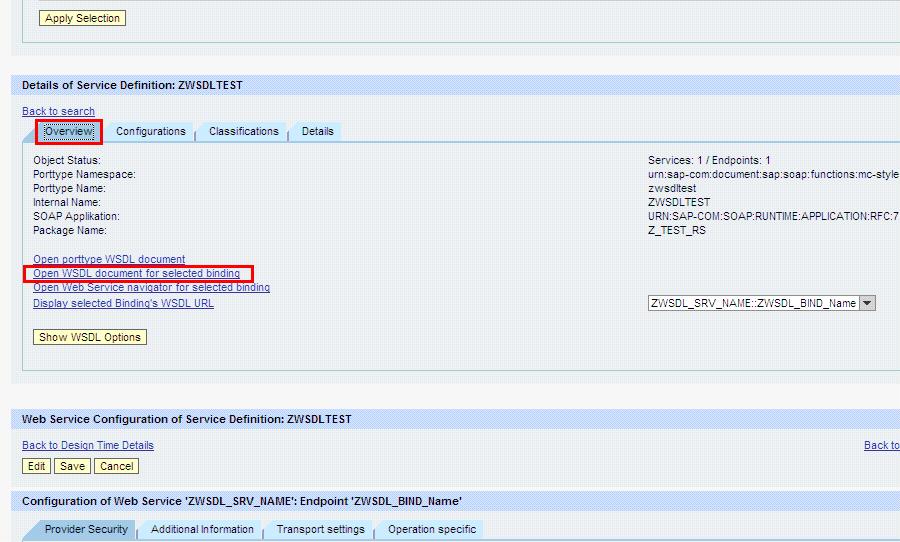Show WSDL Options
Viewport: 900px width, 542px height.
coord(90,337)
